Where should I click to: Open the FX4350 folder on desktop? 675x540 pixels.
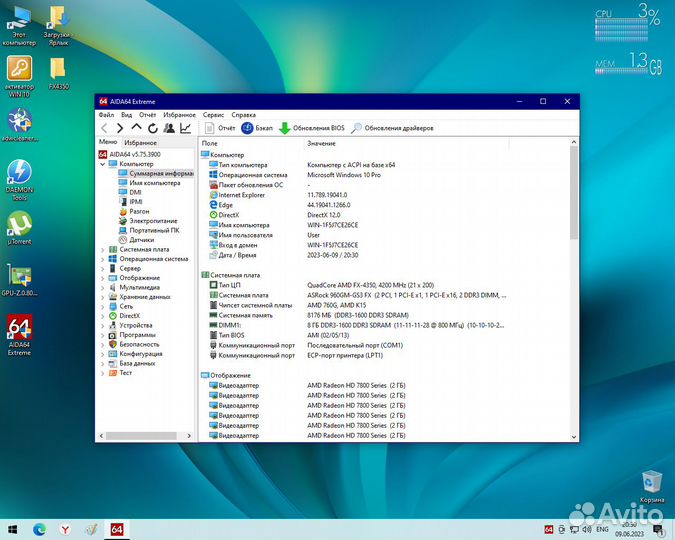coord(59,73)
